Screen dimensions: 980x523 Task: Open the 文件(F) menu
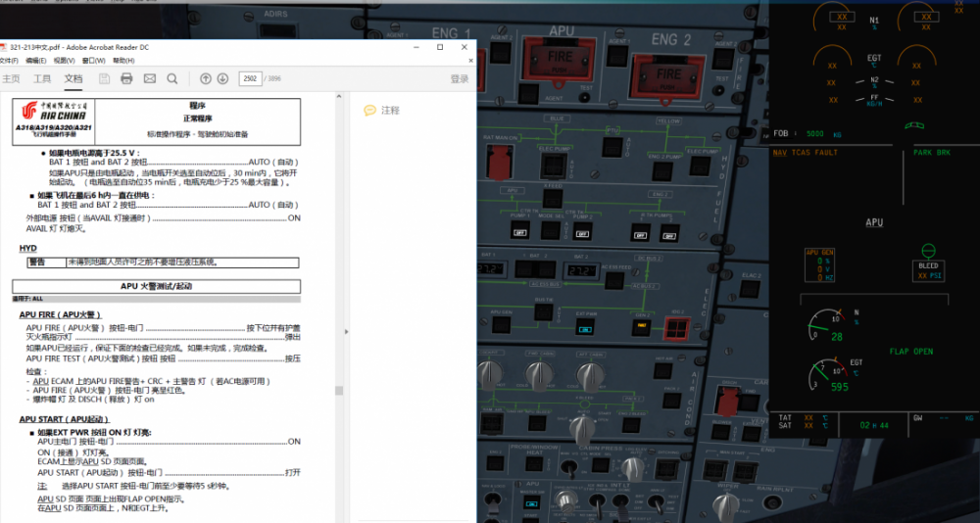[x=8, y=61]
